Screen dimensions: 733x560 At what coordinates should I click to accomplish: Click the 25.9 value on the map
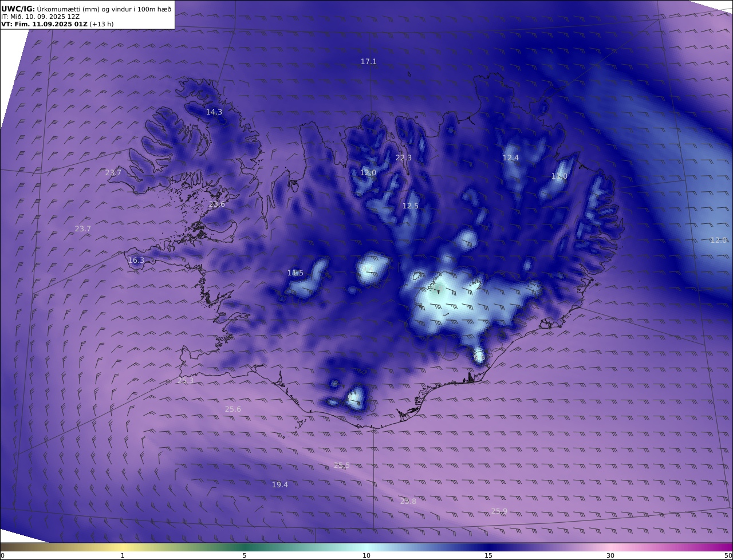(499, 511)
